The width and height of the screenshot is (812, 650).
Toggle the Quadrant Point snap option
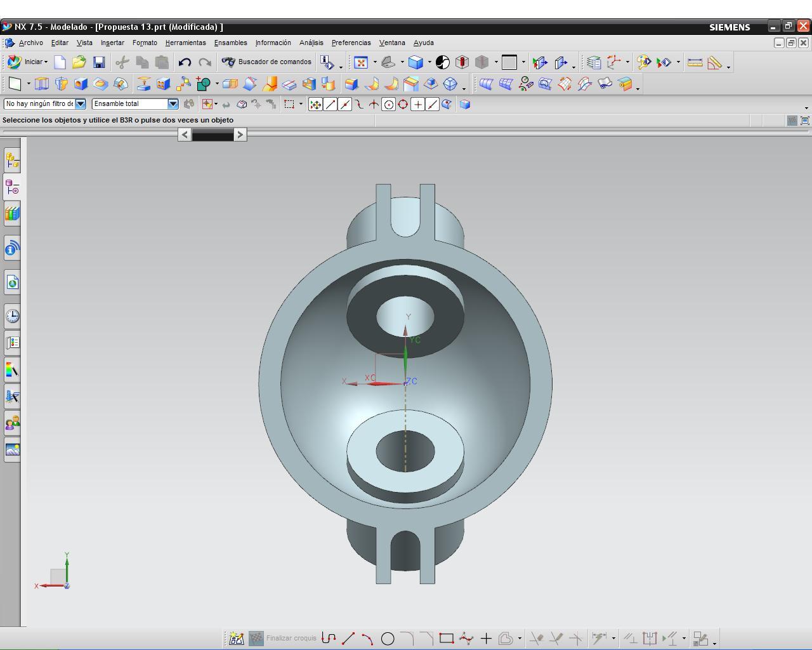403,105
